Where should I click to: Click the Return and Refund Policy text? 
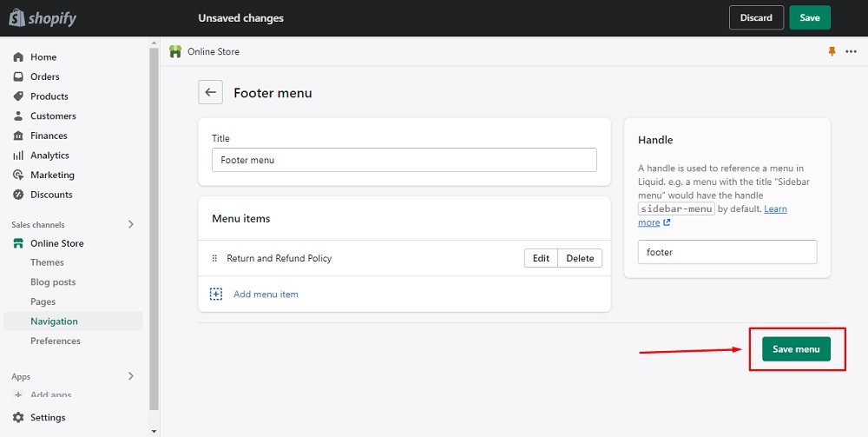pyautogui.click(x=279, y=258)
